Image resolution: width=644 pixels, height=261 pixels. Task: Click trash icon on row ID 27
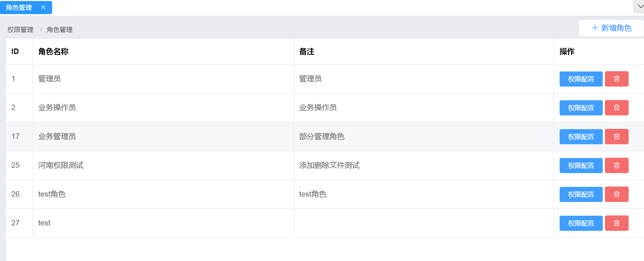click(617, 223)
